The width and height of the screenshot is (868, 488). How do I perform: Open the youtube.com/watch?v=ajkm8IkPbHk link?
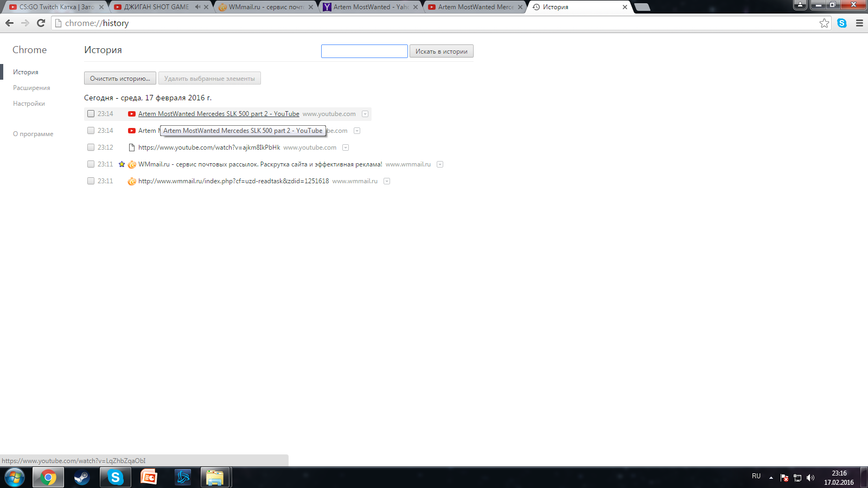(x=209, y=147)
